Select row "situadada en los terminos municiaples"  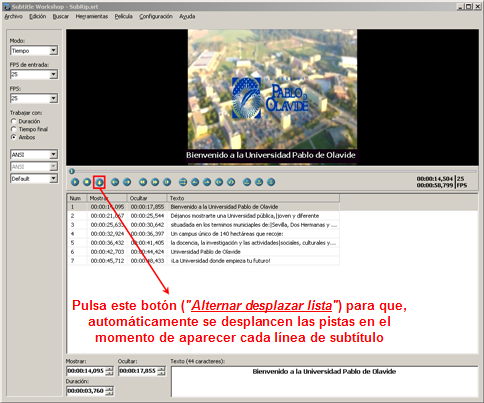[x=204, y=225]
